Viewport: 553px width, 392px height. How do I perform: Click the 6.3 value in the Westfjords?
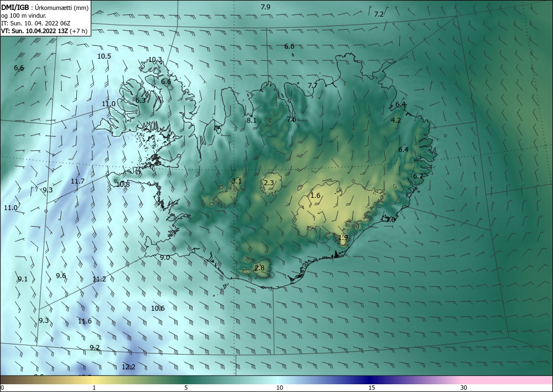click(x=140, y=101)
